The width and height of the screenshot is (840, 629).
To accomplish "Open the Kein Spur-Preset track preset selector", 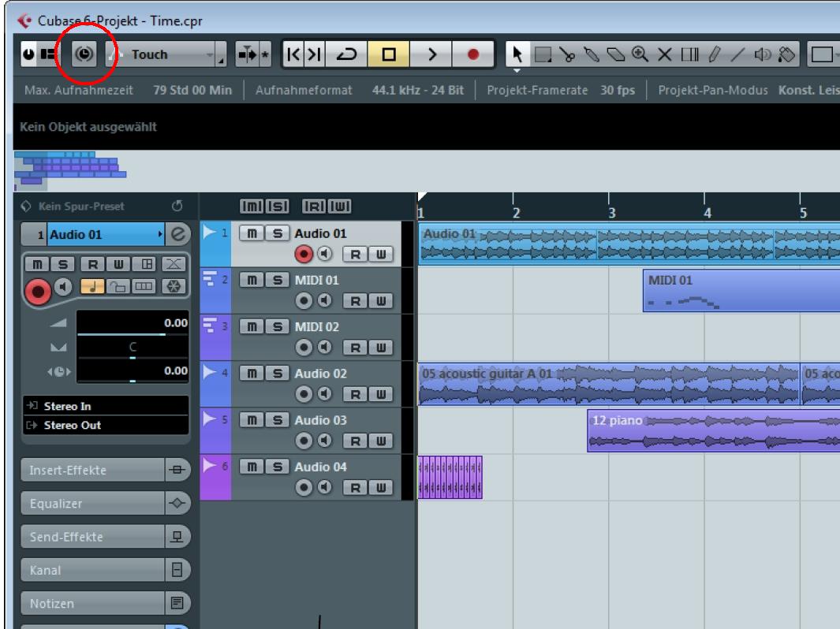I will pos(81,206).
